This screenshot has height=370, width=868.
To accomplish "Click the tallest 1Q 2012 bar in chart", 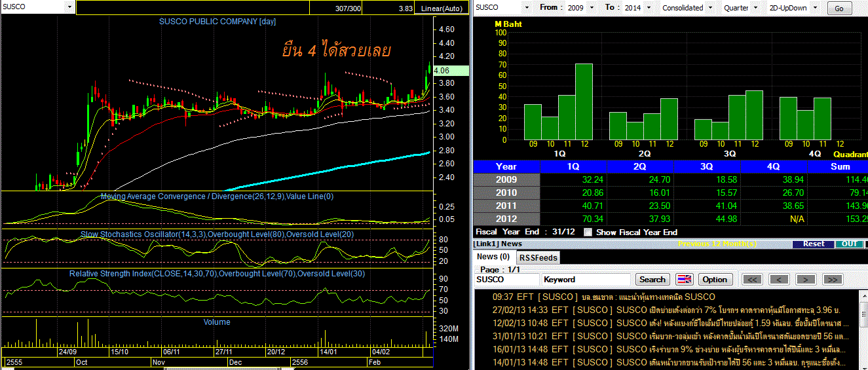I will 584,102.
